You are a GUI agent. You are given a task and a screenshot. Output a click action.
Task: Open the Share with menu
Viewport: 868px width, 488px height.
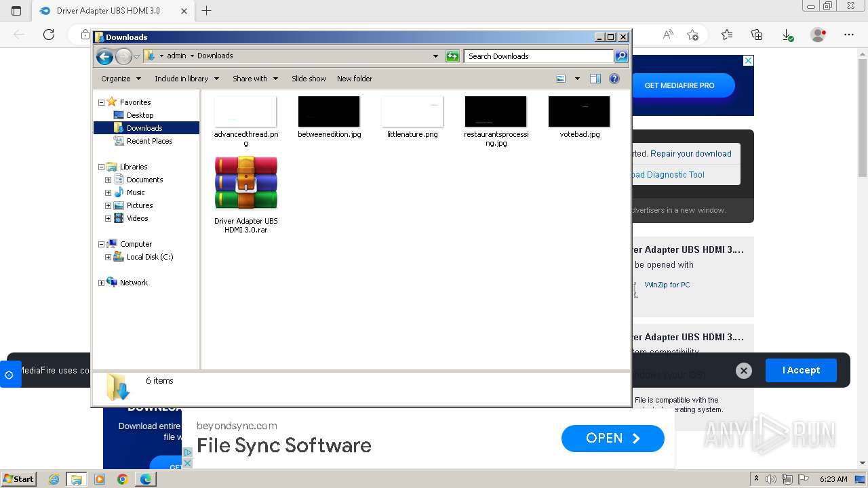point(256,79)
